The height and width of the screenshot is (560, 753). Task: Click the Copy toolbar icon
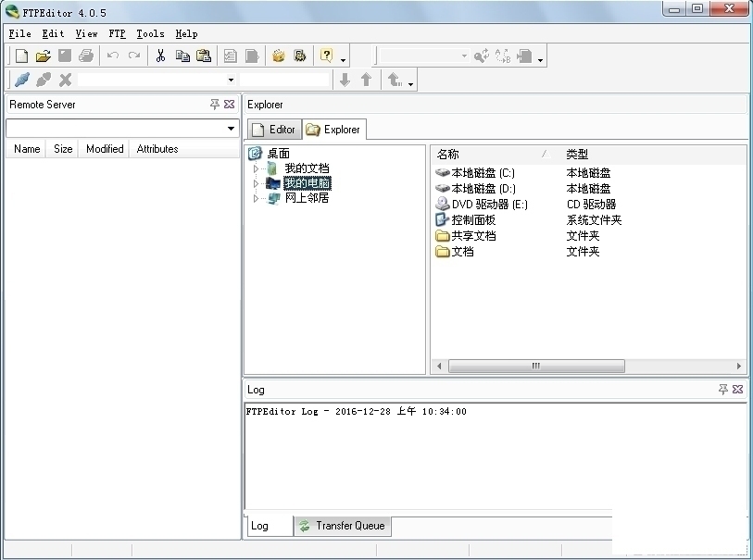[182, 56]
